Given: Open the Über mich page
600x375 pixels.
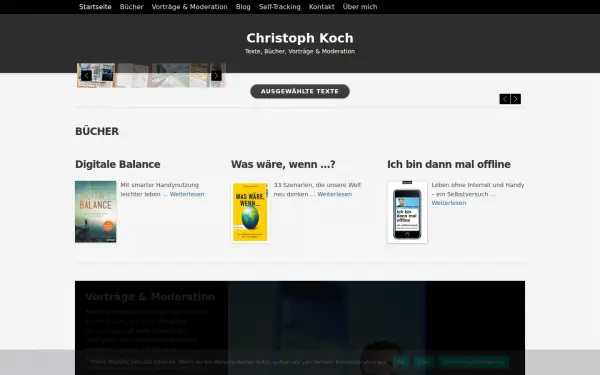Looking at the screenshot, I should (x=360, y=7).
